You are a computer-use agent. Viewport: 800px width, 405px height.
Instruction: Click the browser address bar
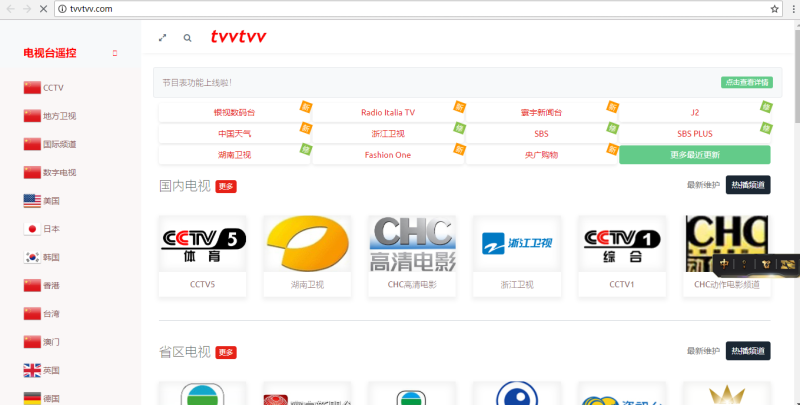pos(400,8)
